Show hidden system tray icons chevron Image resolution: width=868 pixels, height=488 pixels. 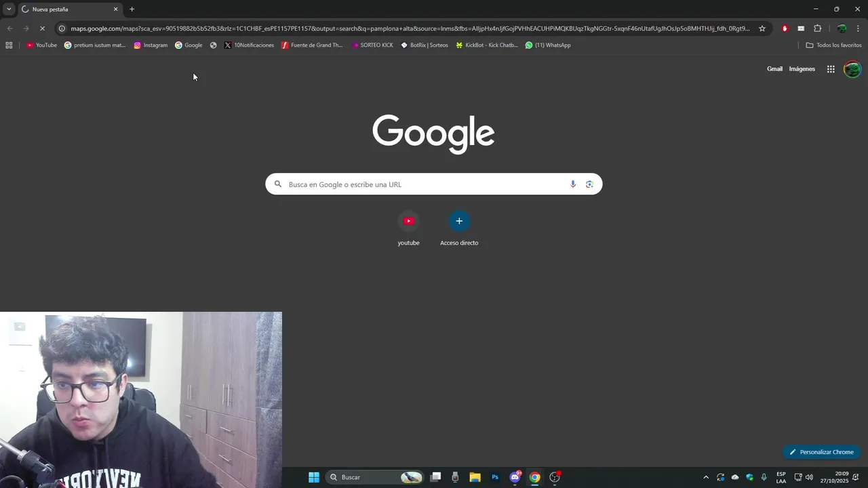click(x=706, y=477)
